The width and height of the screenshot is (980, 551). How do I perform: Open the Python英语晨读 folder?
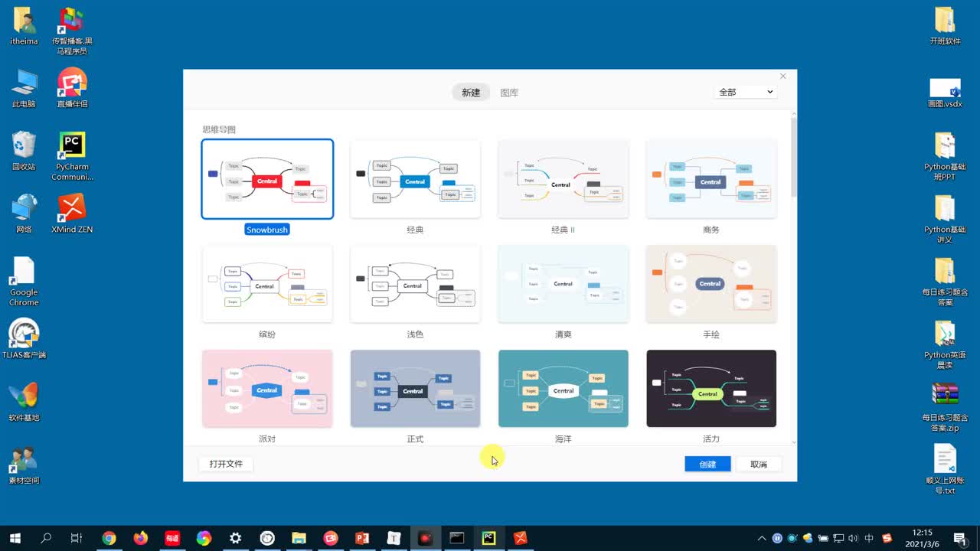pos(945,344)
